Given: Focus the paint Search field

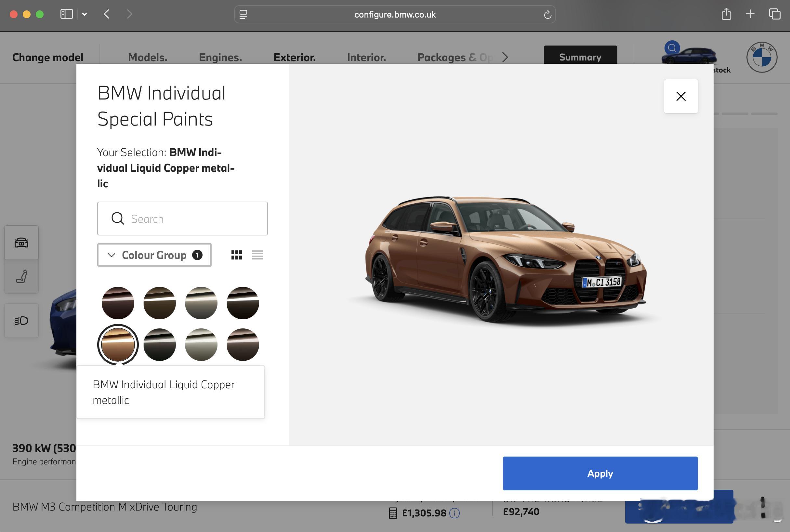Looking at the screenshot, I should [x=182, y=219].
